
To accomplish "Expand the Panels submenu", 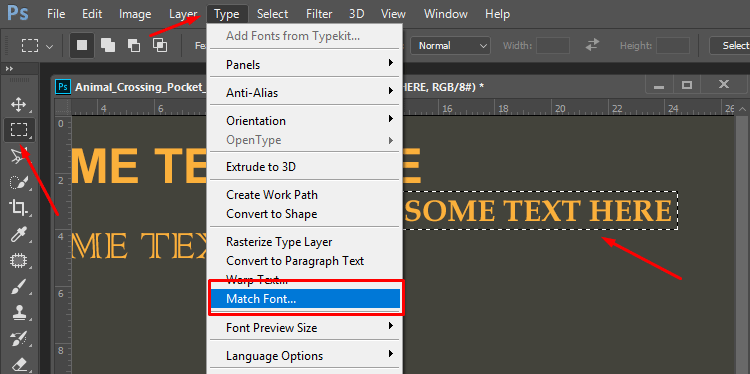I will click(x=305, y=64).
